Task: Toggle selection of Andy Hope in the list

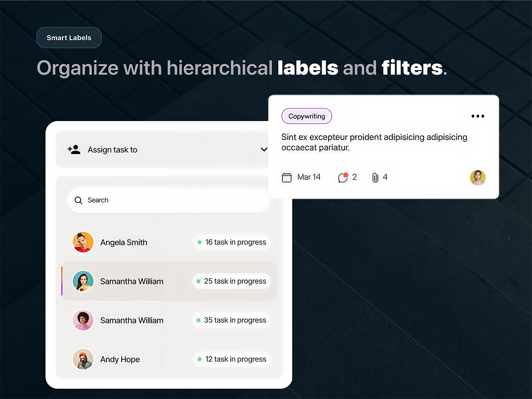Action: coord(120,359)
